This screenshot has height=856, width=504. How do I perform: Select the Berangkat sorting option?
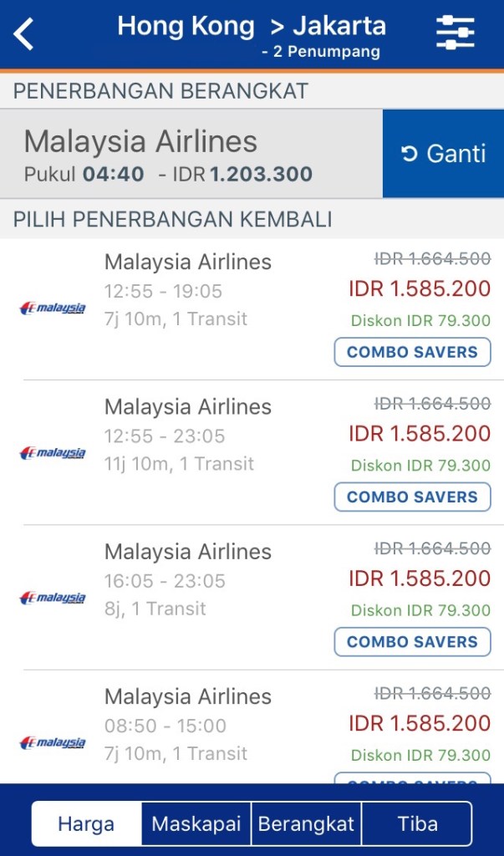[x=307, y=823]
